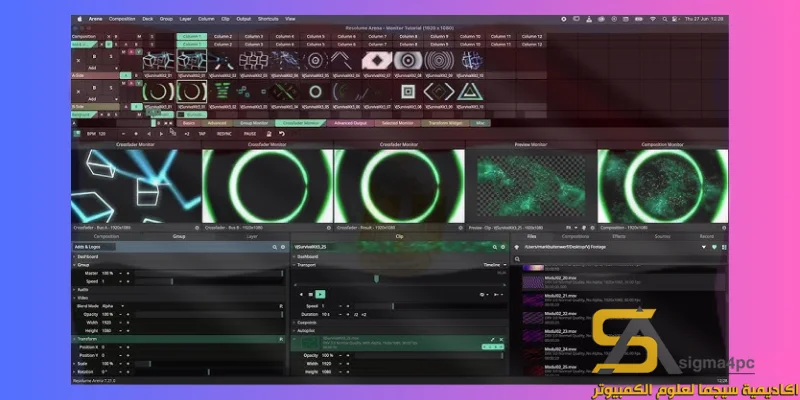Switch to the Transform Widget deck tab
The height and width of the screenshot is (400, 800).
[x=446, y=123]
